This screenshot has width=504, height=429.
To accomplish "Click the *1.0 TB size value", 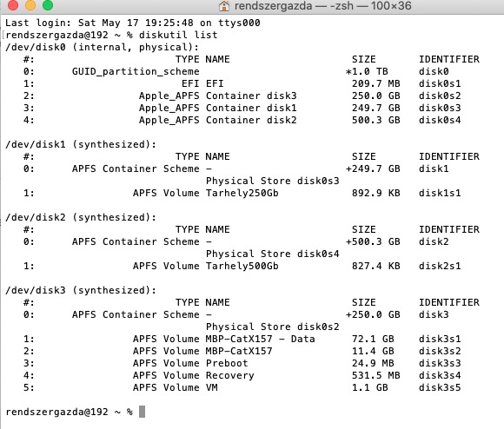I will (x=367, y=71).
